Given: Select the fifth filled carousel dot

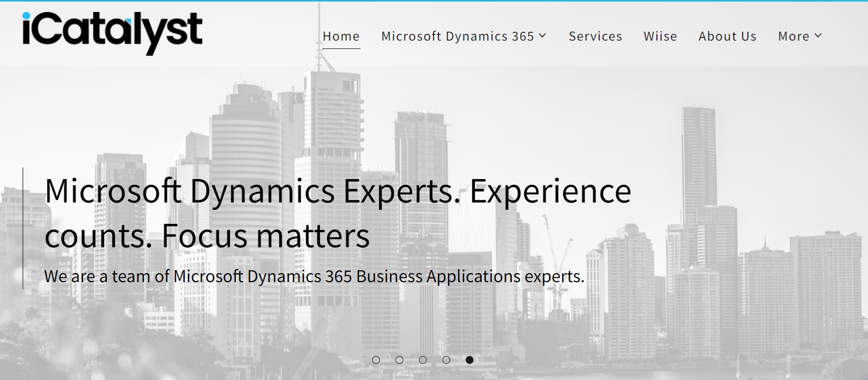Looking at the screenshot, I should point(470,360).
